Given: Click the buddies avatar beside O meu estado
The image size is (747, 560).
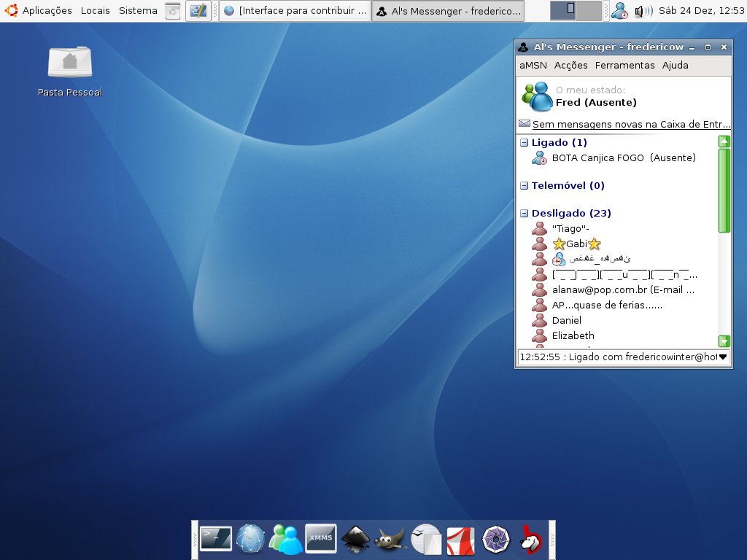Looking at the screenshot, I should pos(537,96).
